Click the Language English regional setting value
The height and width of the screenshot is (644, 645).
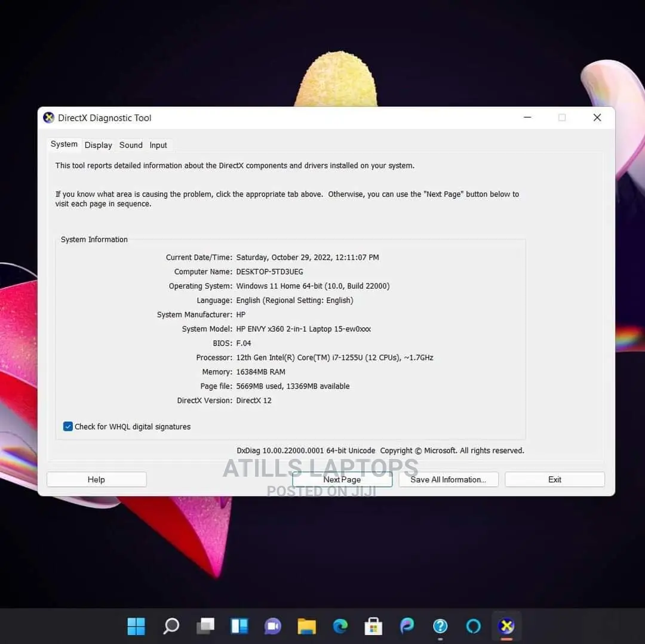point(294,300)
